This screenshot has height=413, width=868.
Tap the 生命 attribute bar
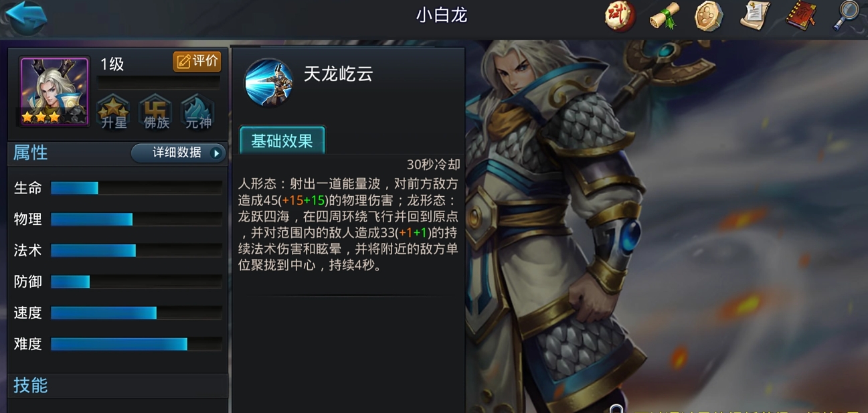137,188
